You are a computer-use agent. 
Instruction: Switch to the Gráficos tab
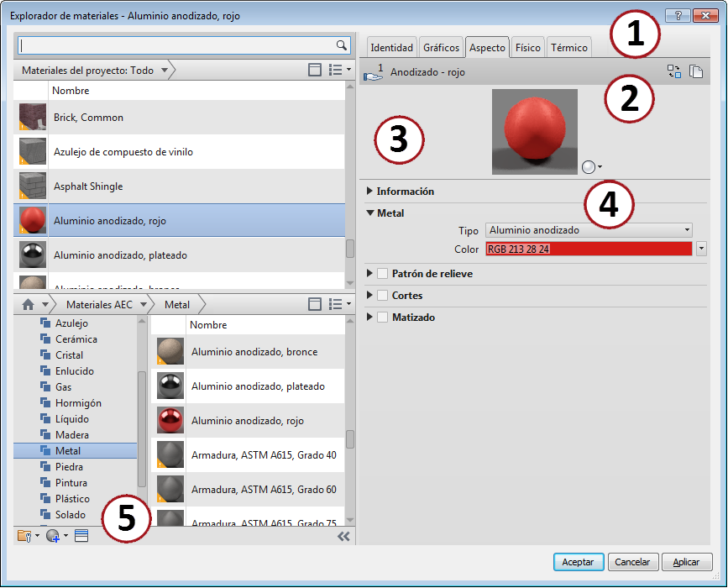tap(441, 47)
